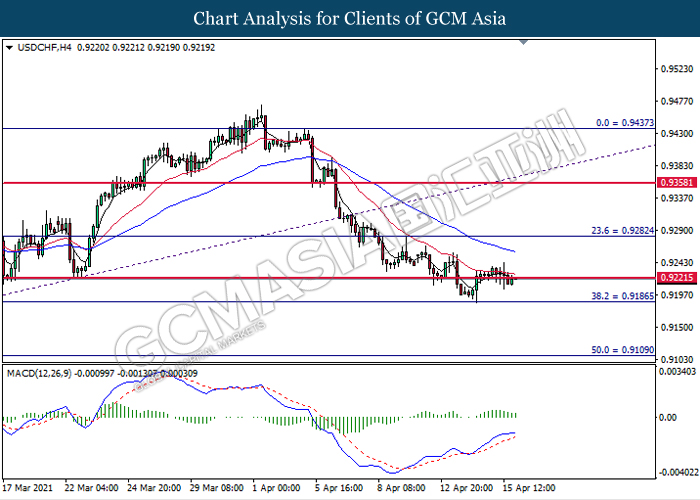
Task: Click the 24 Mar 20:00 time label
Action: pyautogui.click(x=154, y=488)
